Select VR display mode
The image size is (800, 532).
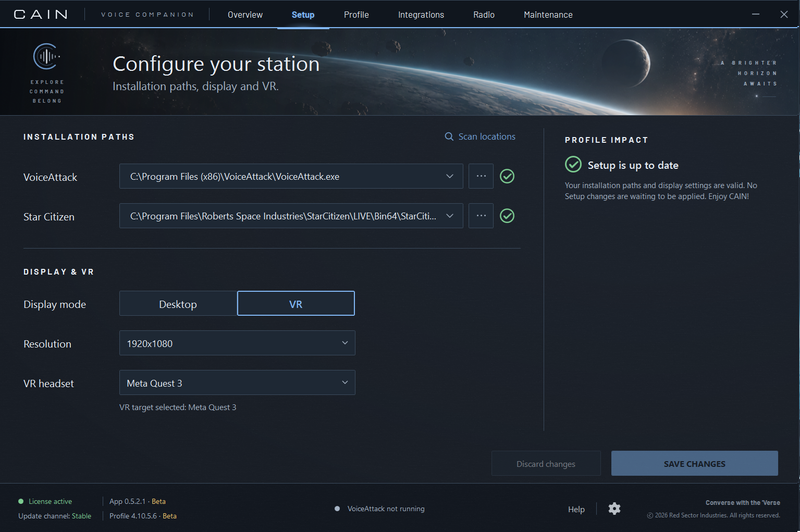coord(296,303)
